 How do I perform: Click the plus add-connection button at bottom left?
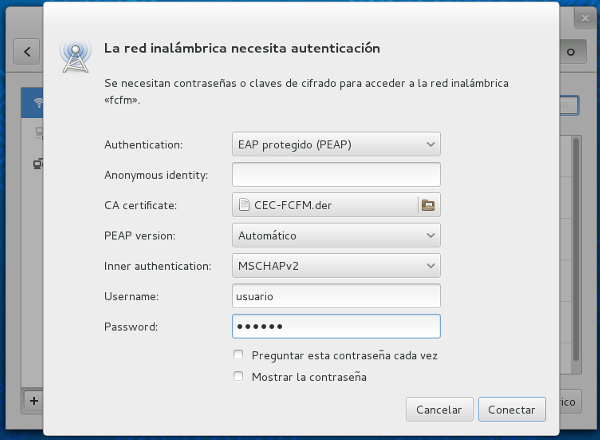(33, 401)
